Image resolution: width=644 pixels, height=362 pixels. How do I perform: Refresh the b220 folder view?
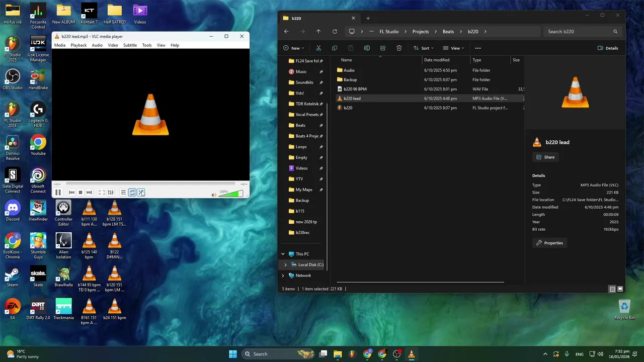(x=335, y=31)
